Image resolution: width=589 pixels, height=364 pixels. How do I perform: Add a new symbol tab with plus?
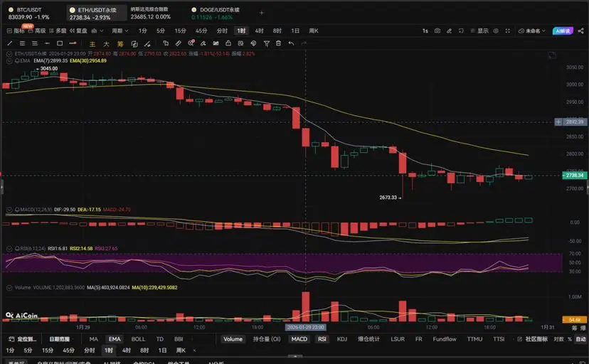[x=262, y=13]
